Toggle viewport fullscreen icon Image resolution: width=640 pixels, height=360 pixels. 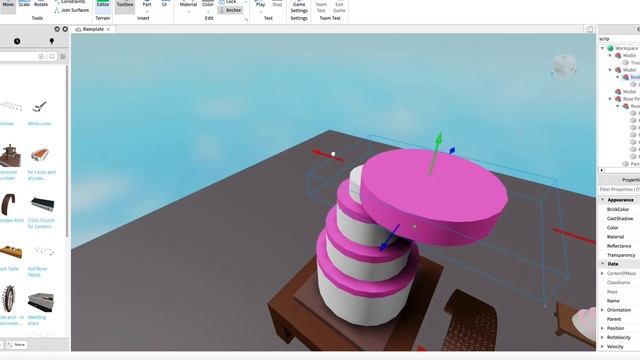(589, 29)
